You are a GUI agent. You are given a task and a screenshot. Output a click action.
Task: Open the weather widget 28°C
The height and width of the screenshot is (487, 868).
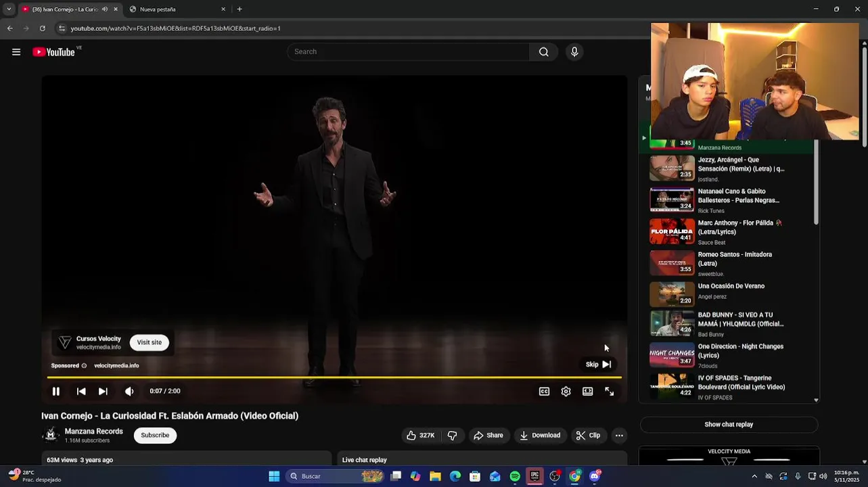tap(35, 476)
